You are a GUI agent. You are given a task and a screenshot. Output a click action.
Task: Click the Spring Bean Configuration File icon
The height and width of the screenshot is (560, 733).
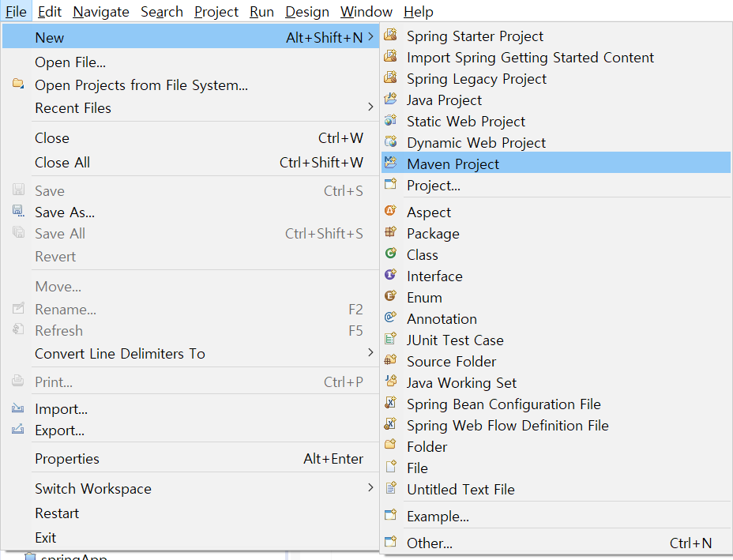[x=390, y=403]
